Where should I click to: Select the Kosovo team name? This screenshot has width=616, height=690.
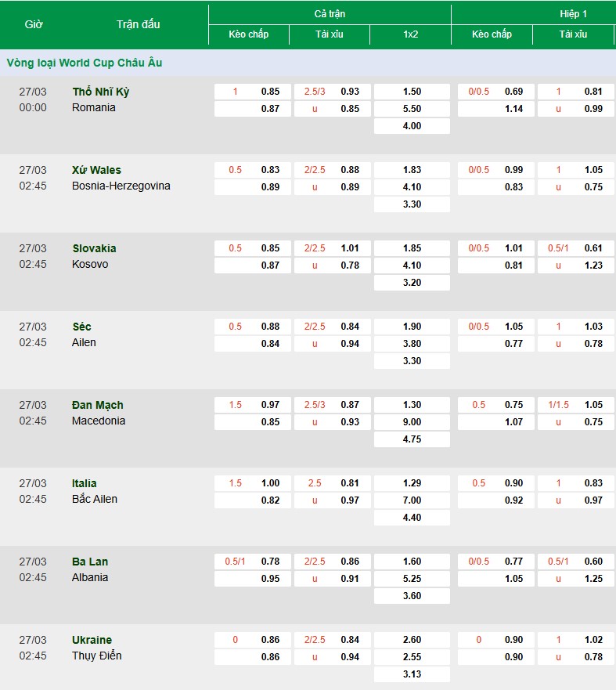tap(90, 264)
